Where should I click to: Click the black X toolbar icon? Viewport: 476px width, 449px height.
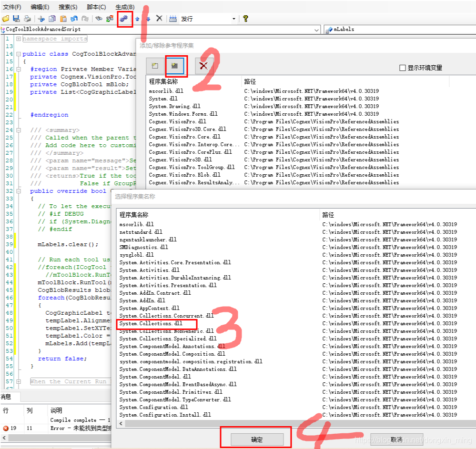(159, 19)
